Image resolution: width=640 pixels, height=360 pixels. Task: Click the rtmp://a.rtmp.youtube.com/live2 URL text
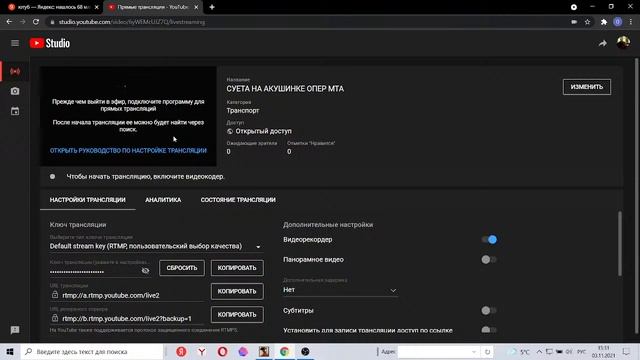(111, 295)
